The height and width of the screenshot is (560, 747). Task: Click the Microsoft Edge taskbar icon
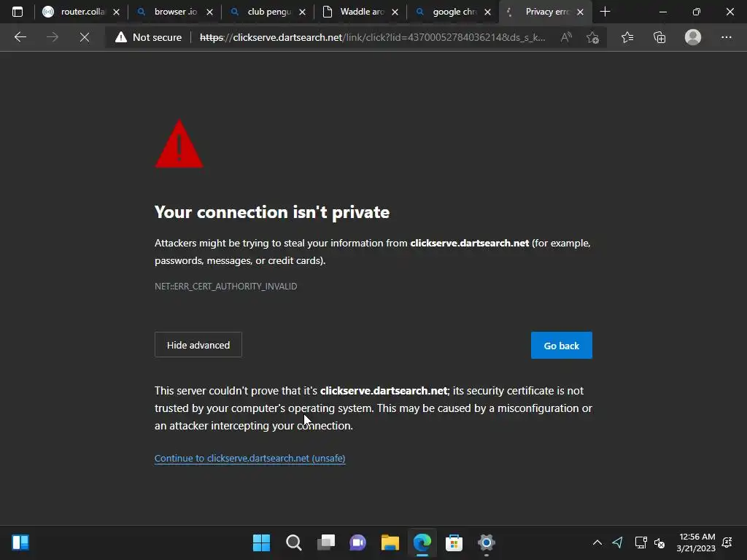click(422, 542)
